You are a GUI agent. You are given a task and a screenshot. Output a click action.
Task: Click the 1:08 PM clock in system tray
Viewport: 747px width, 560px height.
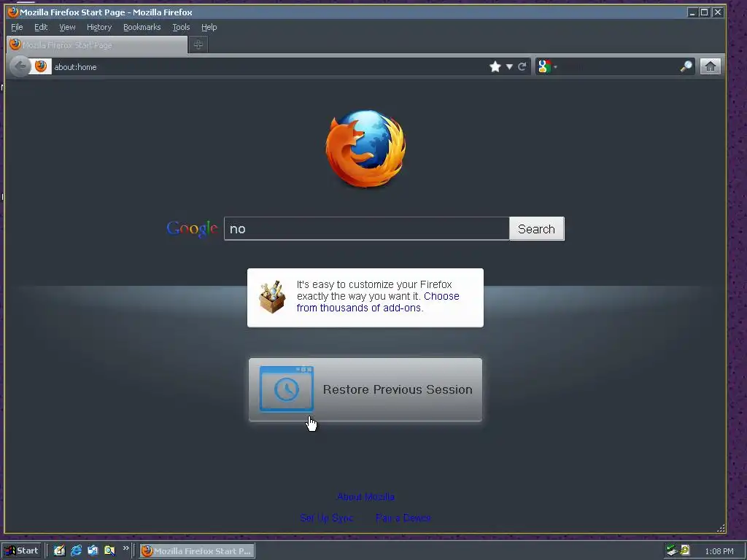719,551
